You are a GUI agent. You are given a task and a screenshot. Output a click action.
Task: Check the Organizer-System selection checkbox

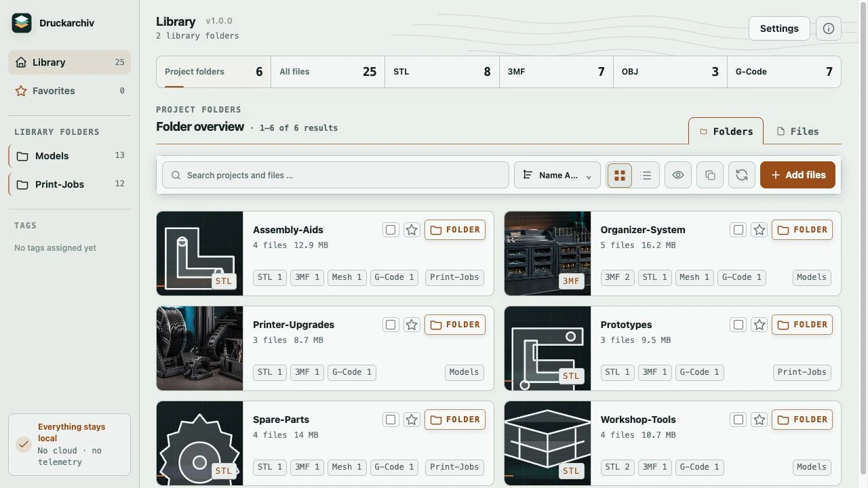(x=738, y=230)
